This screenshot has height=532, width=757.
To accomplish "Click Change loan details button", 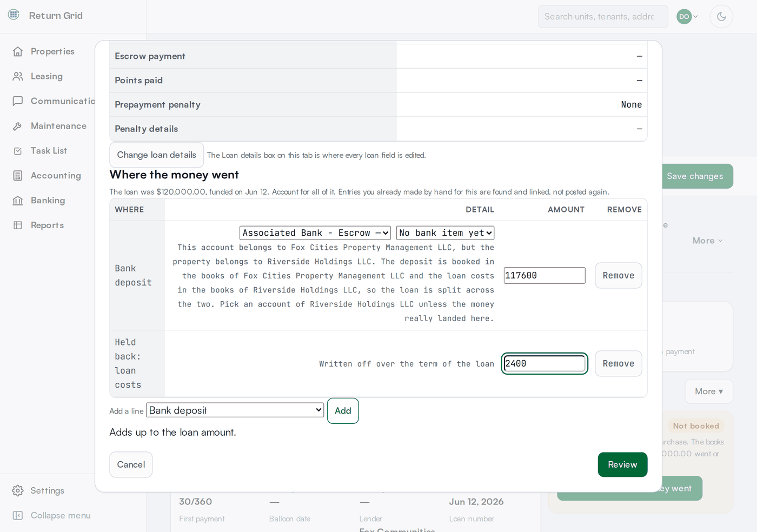I will click(157, 155).
